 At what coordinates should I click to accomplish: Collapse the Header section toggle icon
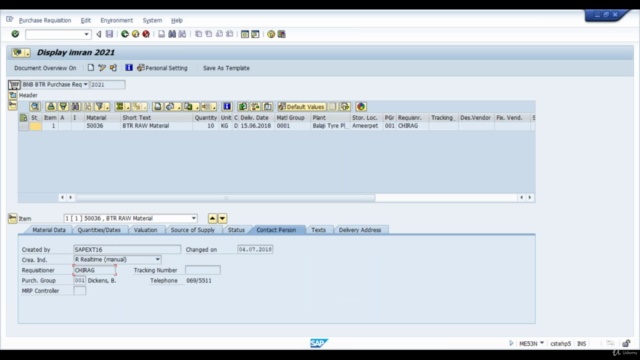pyautogui.click(x=13, y=95)
